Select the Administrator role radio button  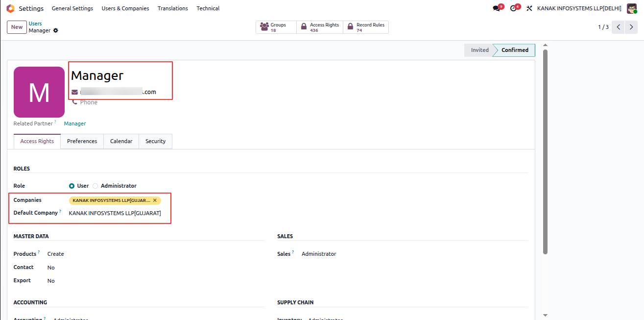click(95, 186)
